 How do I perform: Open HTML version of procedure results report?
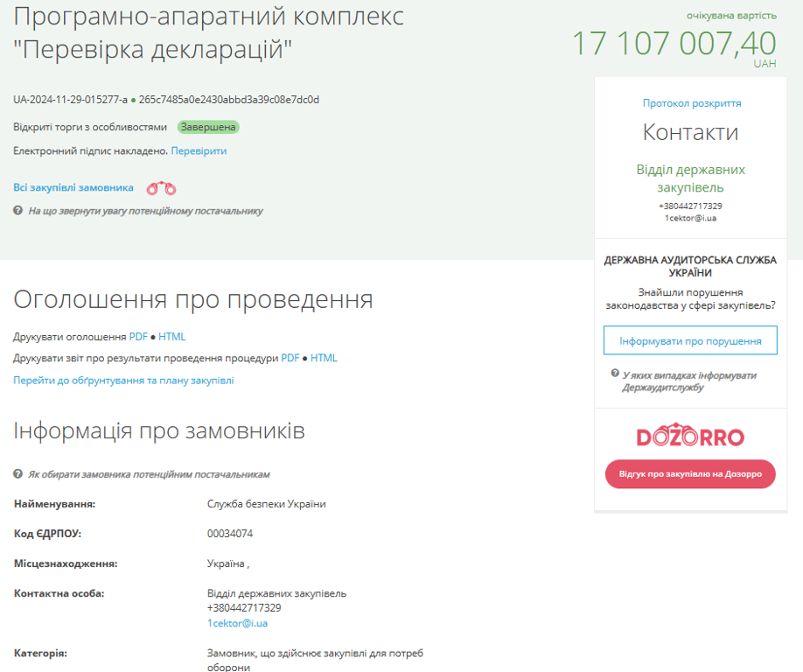click(x=324, y=358)
